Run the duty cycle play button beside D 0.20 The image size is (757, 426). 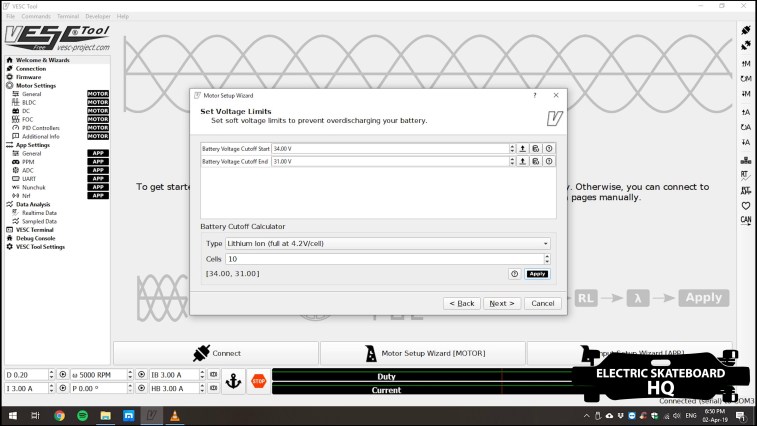coord(63,374)
